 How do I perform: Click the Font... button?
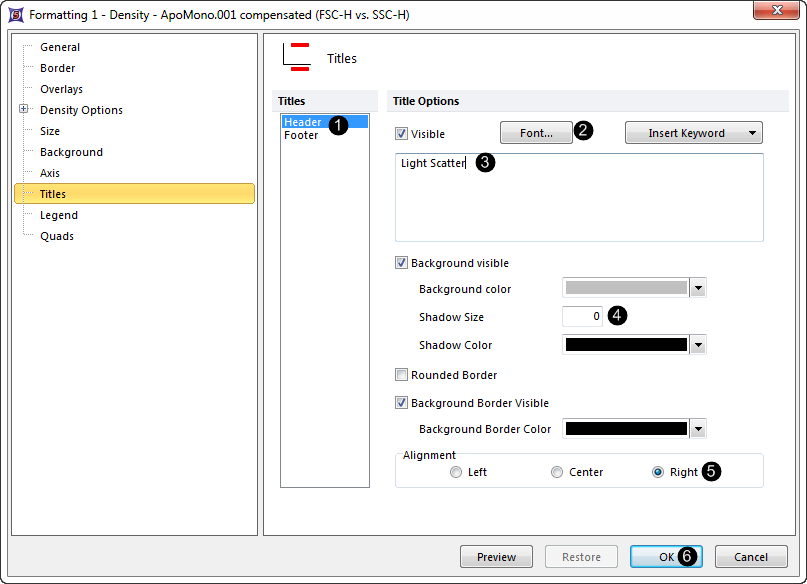[536, 133]
